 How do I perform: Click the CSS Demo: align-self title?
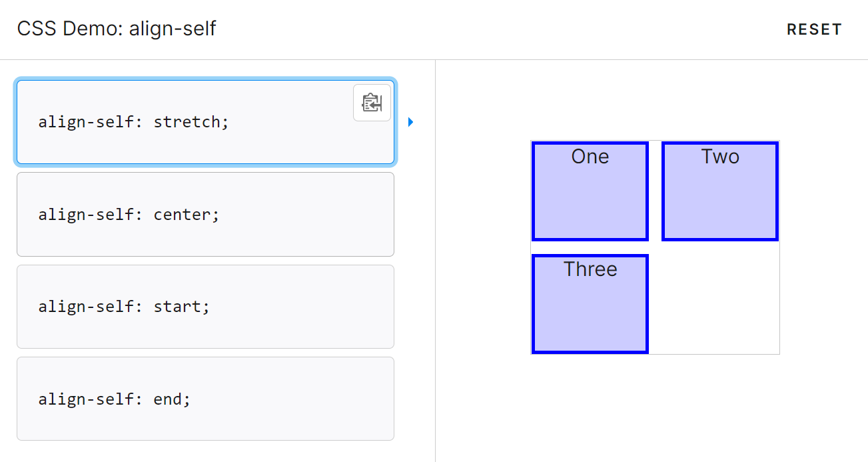click(x=117, y=29)
